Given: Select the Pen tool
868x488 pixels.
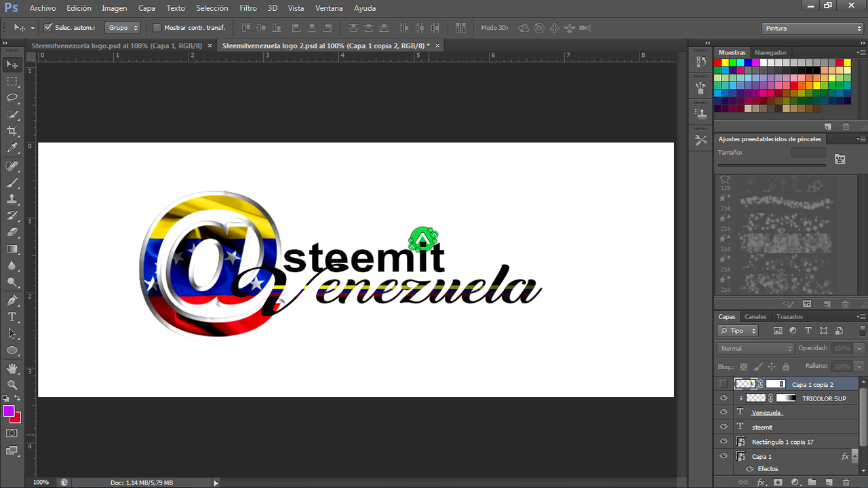Looking at the screenshot, I should (12, 301).
